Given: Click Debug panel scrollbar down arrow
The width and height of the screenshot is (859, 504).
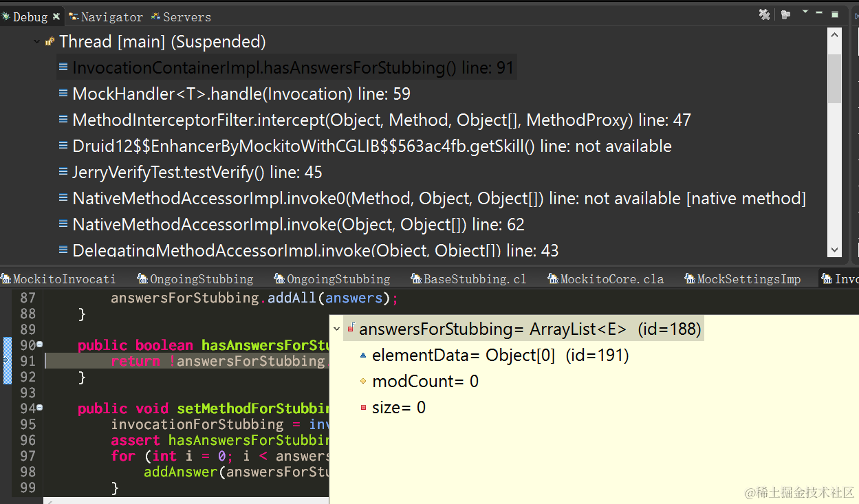Looking at the screenshot, I should pyautogui.click(x=834, y=250).
